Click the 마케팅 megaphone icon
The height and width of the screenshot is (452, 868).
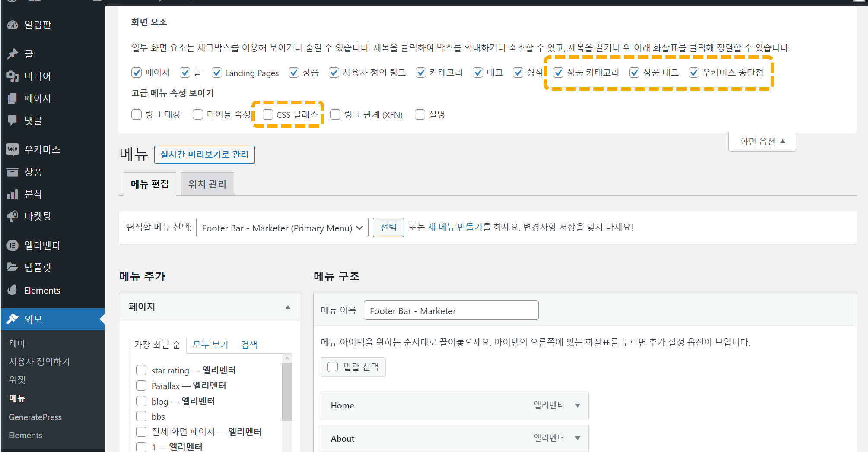pyautogui.click(x=12, y=216)
